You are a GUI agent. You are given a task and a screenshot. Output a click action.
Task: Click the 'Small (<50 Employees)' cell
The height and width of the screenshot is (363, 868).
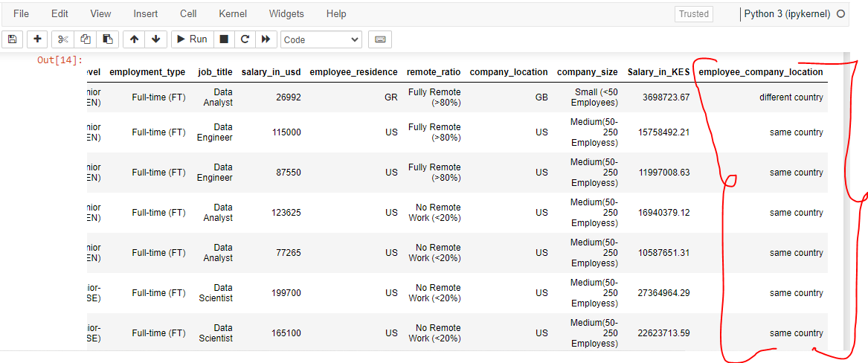[x=594, y=97]
